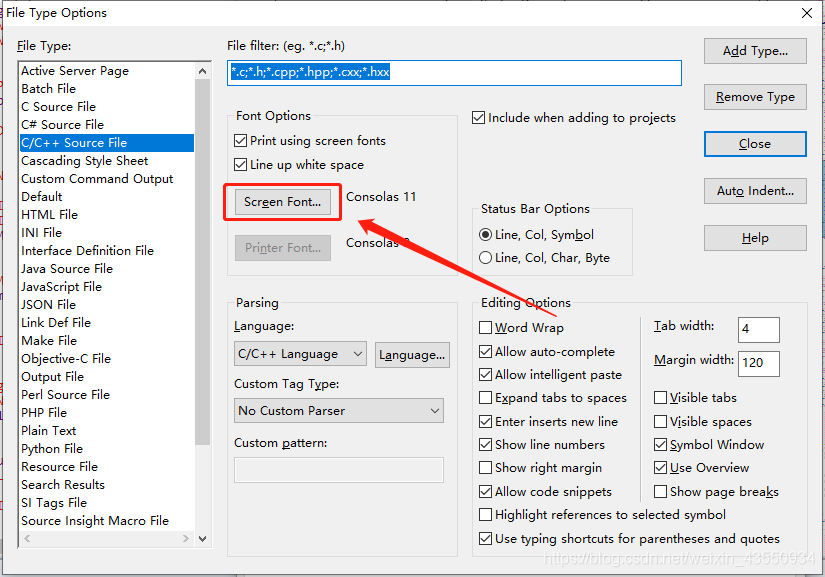Open the Language... button next to dropdown
The width and height of the screenshot is (825, 577).
click(x=412, y=354)
